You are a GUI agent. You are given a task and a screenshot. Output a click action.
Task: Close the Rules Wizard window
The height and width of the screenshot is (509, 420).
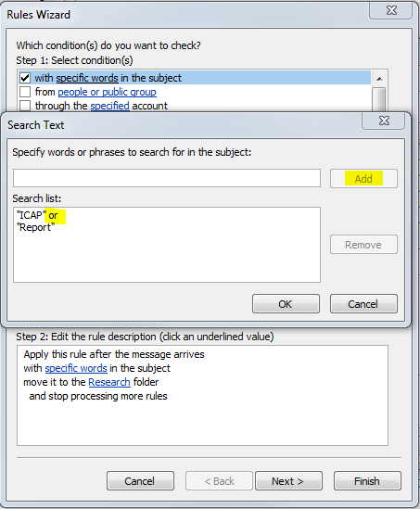[391, 10]
